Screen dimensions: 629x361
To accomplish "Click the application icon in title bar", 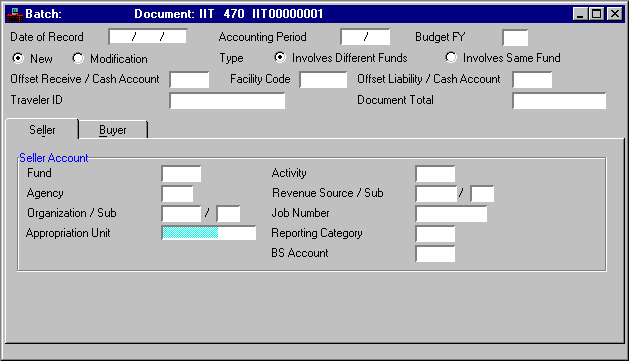I will (x=15, y=14).
